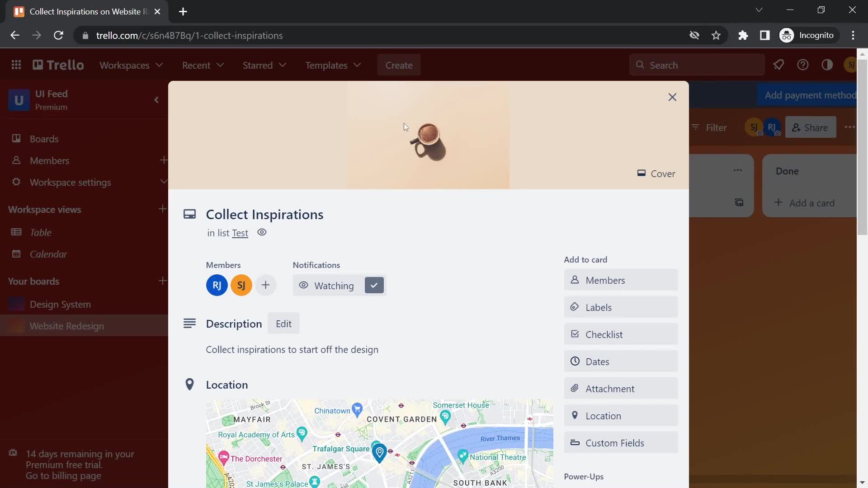868x488 pixels.
Task: Click the Cover button to change cover
Action: coord(655,173)
